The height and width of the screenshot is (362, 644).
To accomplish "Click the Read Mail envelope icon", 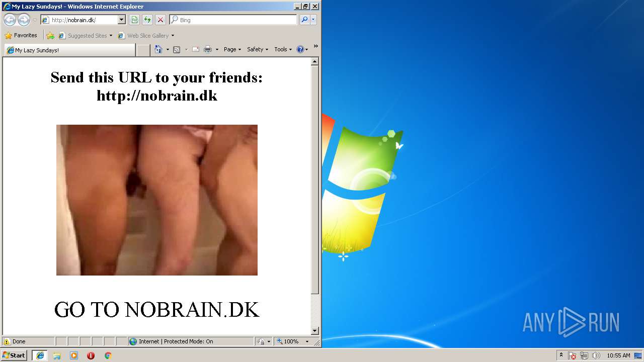I will 196,49.
